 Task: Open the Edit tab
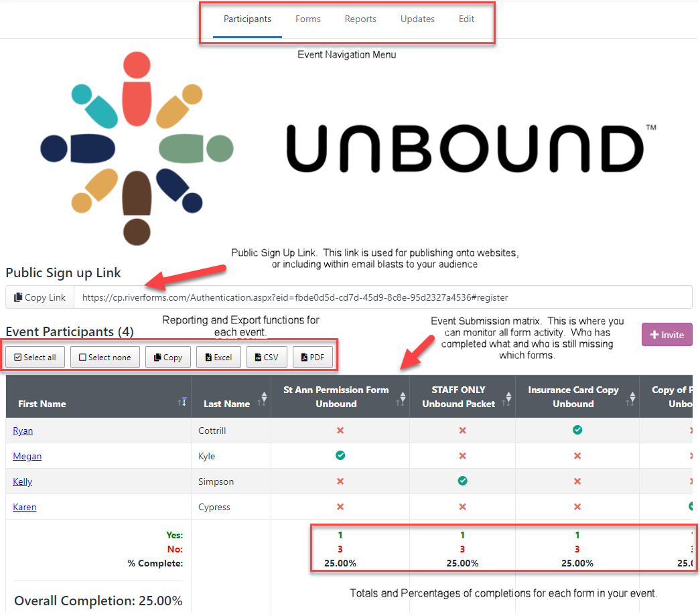(x=466, y=19)
